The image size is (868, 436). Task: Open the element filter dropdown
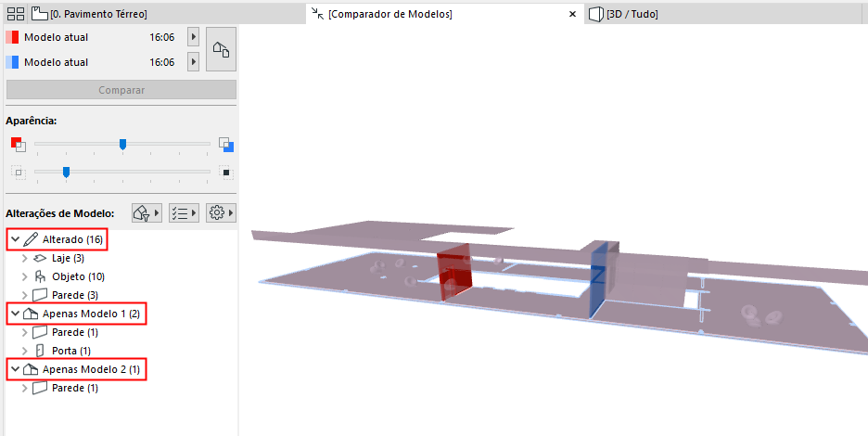point(147,212)
